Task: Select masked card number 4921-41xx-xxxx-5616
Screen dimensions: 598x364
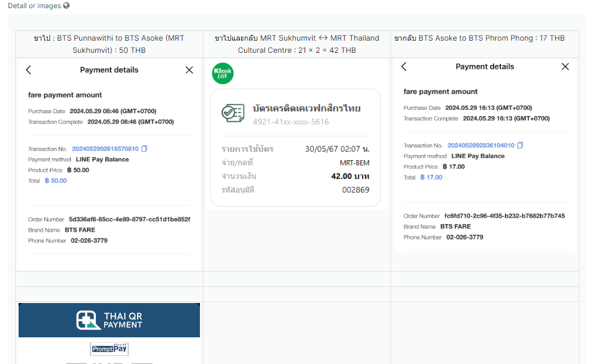Action: (x=291, y=122)
